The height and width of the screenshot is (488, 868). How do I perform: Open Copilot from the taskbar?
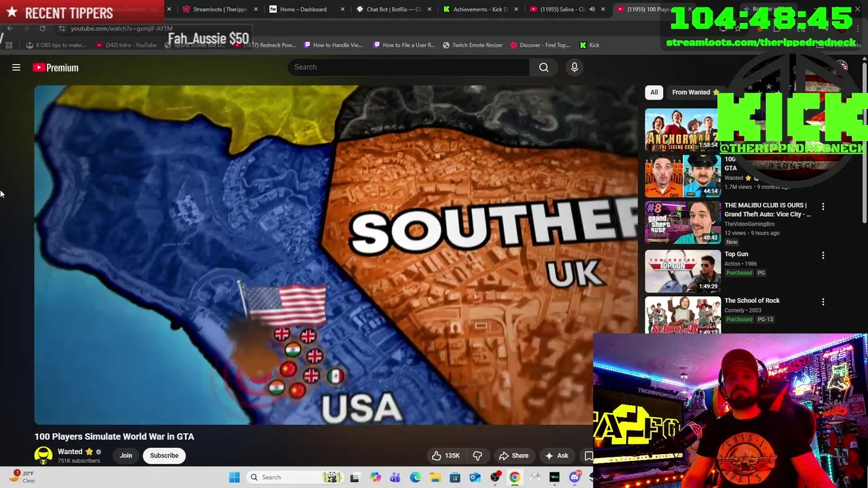pyautogui.click(x=375, y=477)
